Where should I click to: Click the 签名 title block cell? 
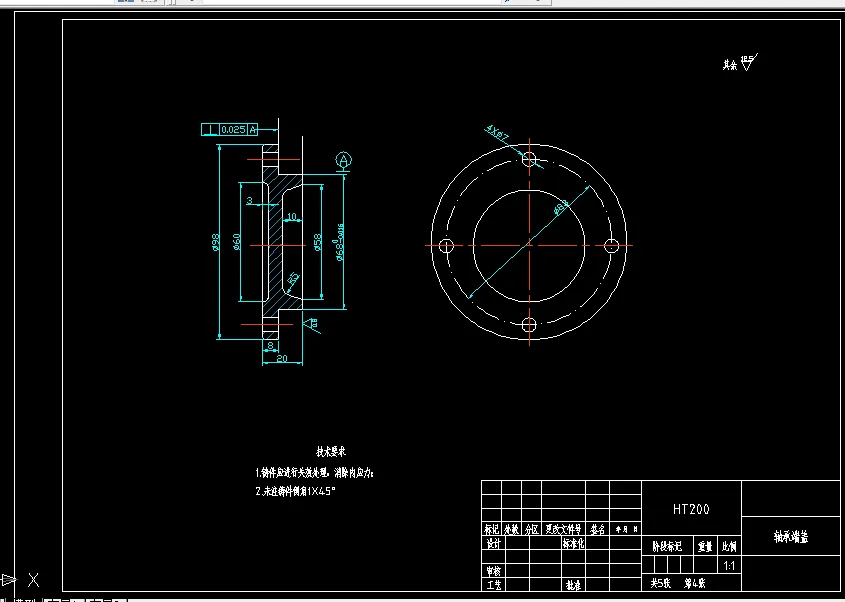[597, 529]
